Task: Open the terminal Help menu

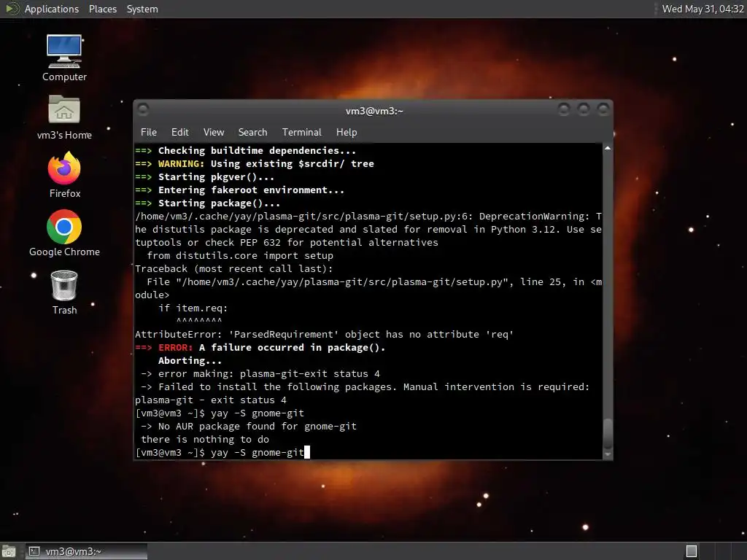Action: pos(347,132)
